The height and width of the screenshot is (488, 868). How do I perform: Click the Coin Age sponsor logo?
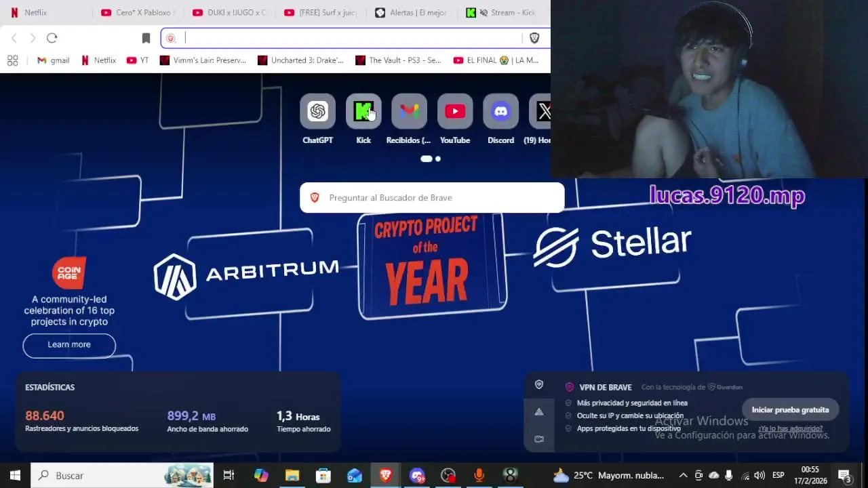click(69, 273)
